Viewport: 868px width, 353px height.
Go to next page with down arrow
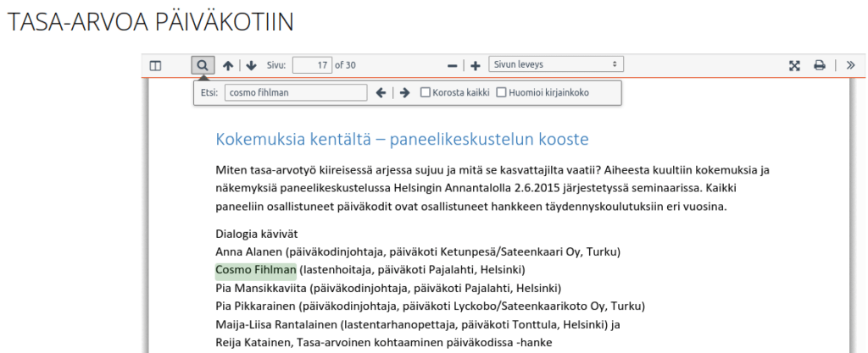pyautogui.click(x=252, y=65)
